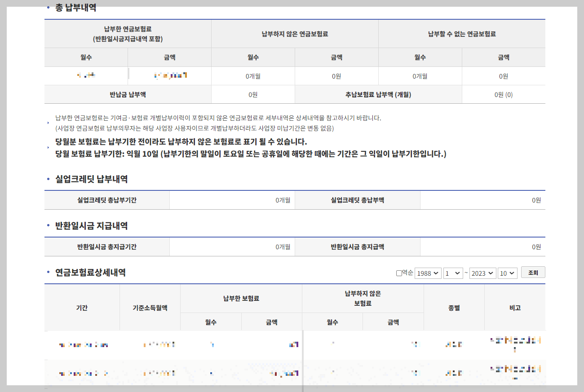Open the start year dropdown showing 1988

[x=427, y=272]
